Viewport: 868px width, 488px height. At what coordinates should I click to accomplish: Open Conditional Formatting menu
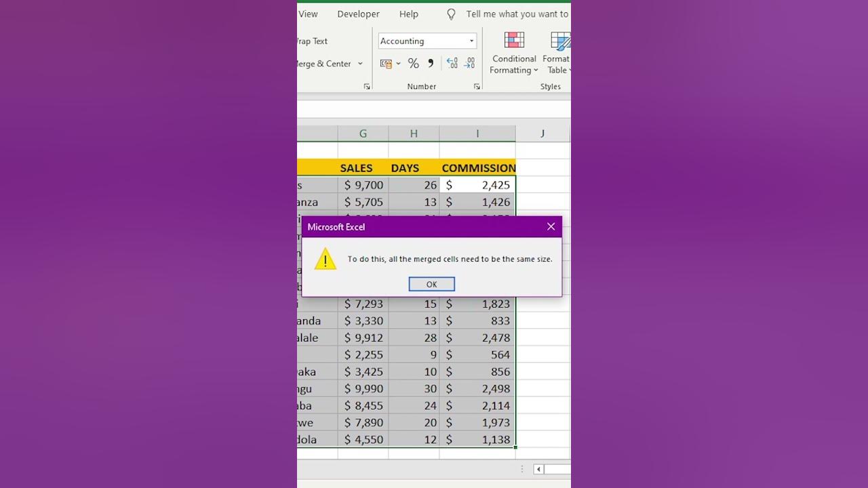pyautogui.click(x=514, y=54)
